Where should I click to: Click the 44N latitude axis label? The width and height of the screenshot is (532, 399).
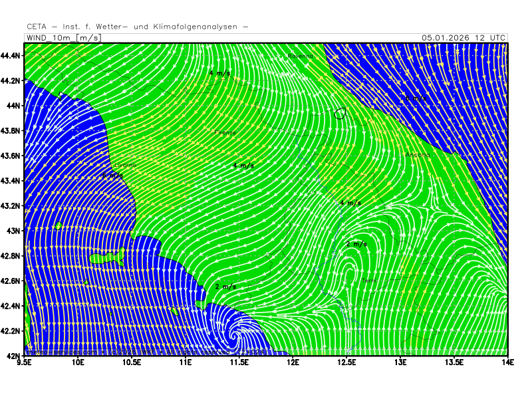12,105
